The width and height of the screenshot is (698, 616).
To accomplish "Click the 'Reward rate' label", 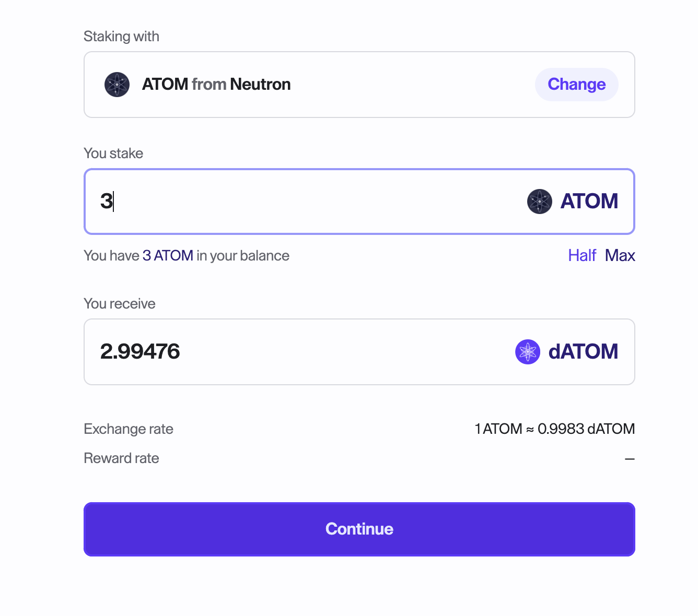I will coord(121,458).
